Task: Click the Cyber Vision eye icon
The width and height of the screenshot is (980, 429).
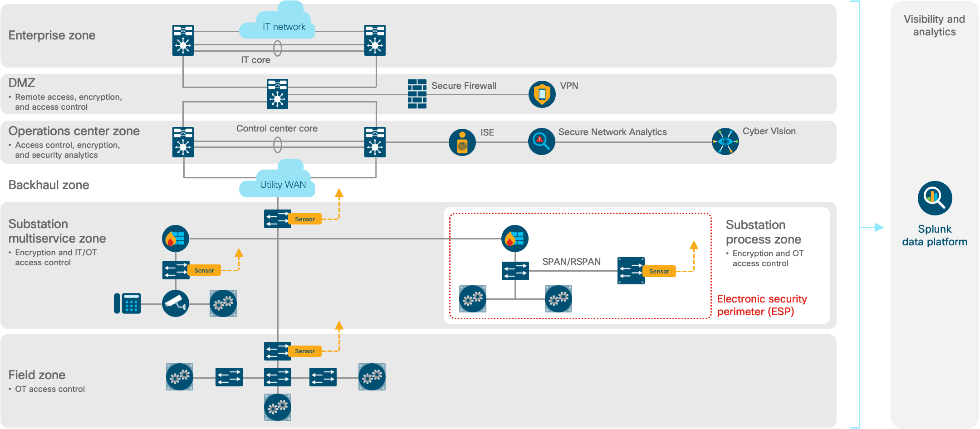Action: (725, 141)
